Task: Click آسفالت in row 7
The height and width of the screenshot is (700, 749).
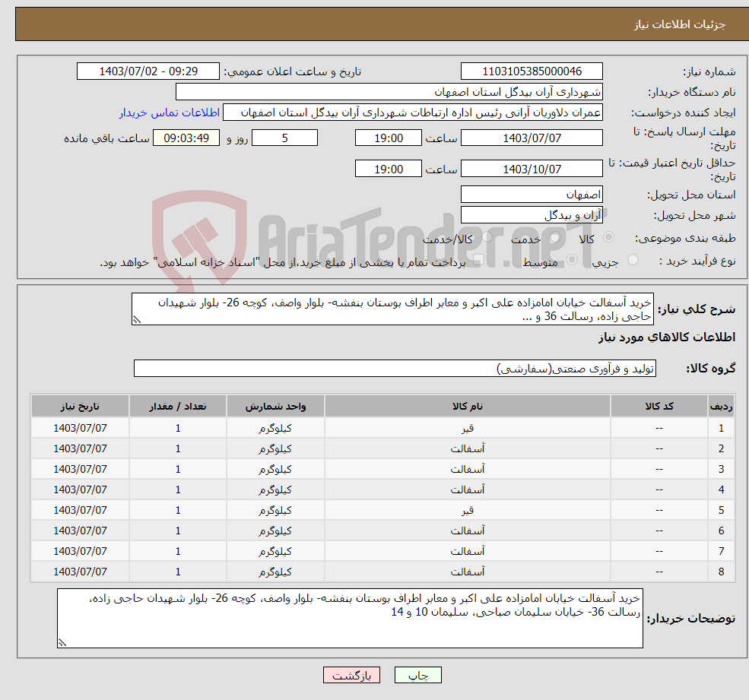Action: click(468, 551)
